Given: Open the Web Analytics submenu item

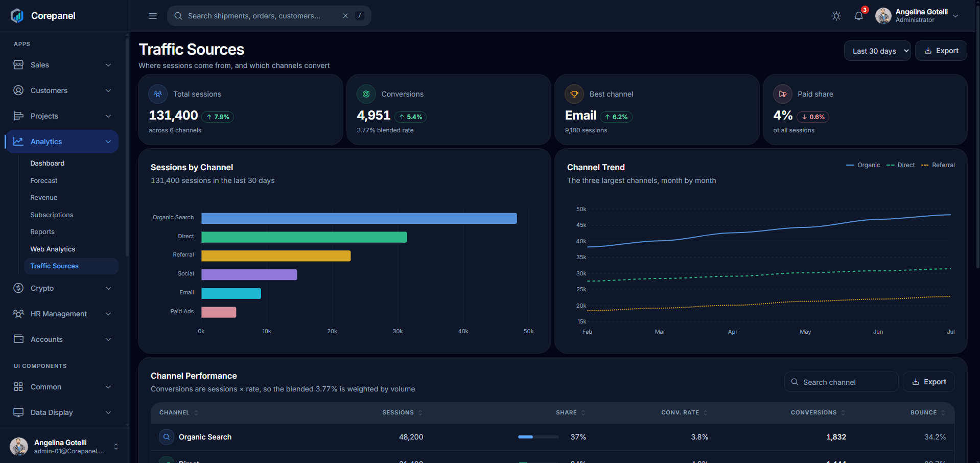Looking at the screenshot, I should coord(53,249).
